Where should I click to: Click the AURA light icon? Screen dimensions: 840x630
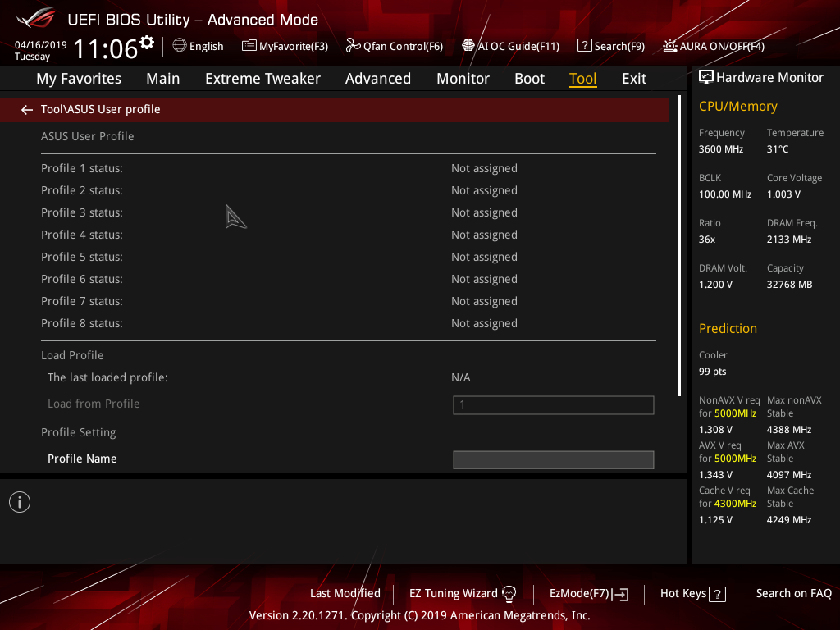click(670, 46)
